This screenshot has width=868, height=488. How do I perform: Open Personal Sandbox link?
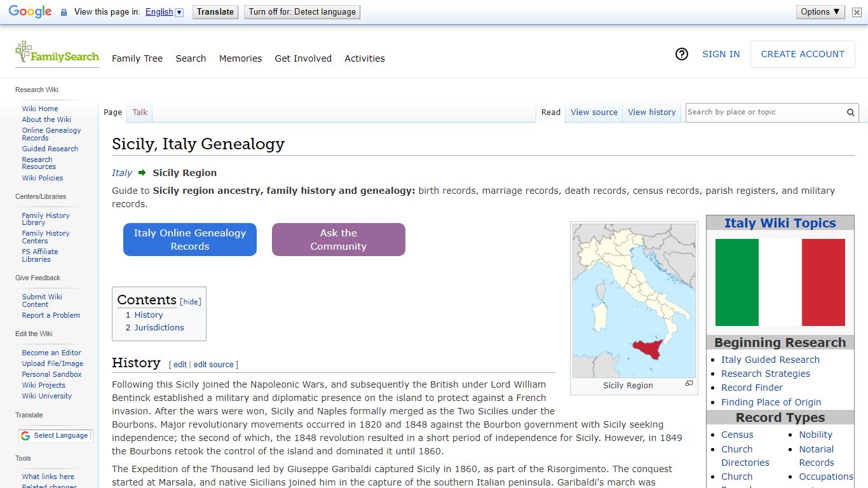tap(52, 374)
